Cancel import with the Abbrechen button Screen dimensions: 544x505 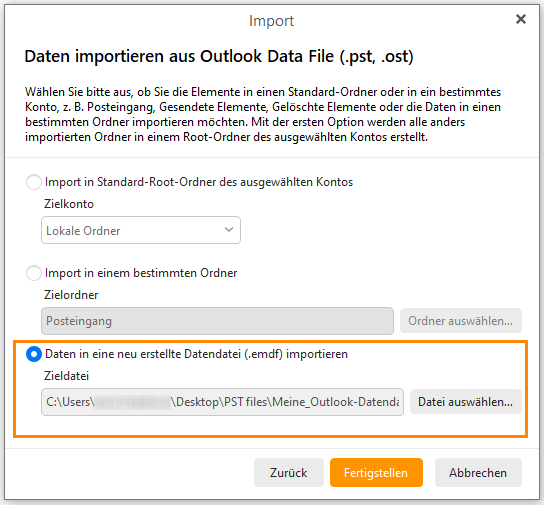click(x=478, y=473)
